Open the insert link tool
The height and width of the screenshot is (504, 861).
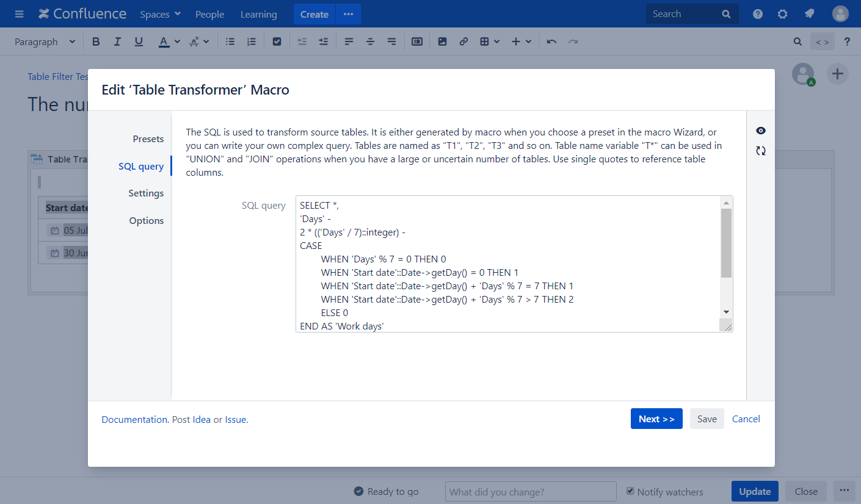tap(463, 41)
